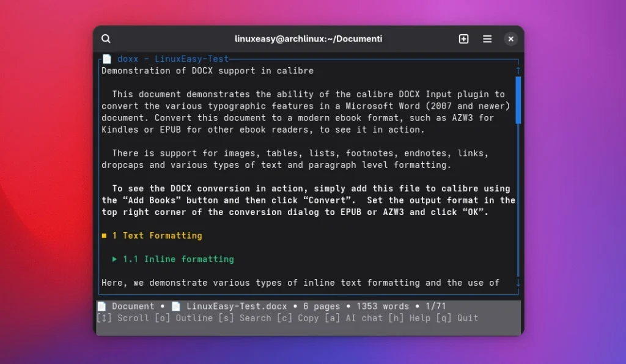Click the search magnifier icon in terminal header
The width and height of the screenshot is (626, 364).
(106, 38)
